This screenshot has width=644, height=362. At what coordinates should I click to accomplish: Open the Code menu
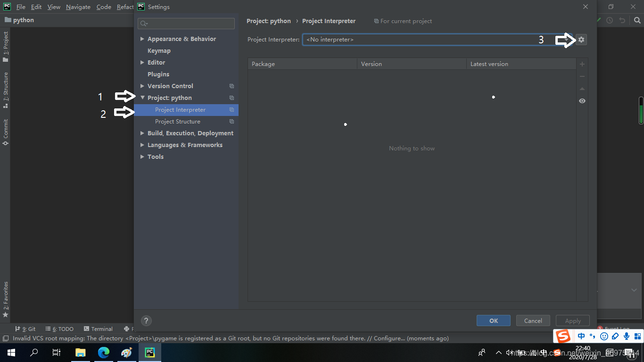[x=104, y=7]
